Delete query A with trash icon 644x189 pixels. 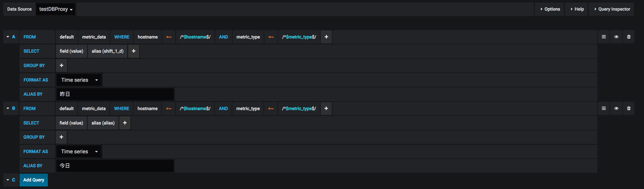click(x=629, y=37)
